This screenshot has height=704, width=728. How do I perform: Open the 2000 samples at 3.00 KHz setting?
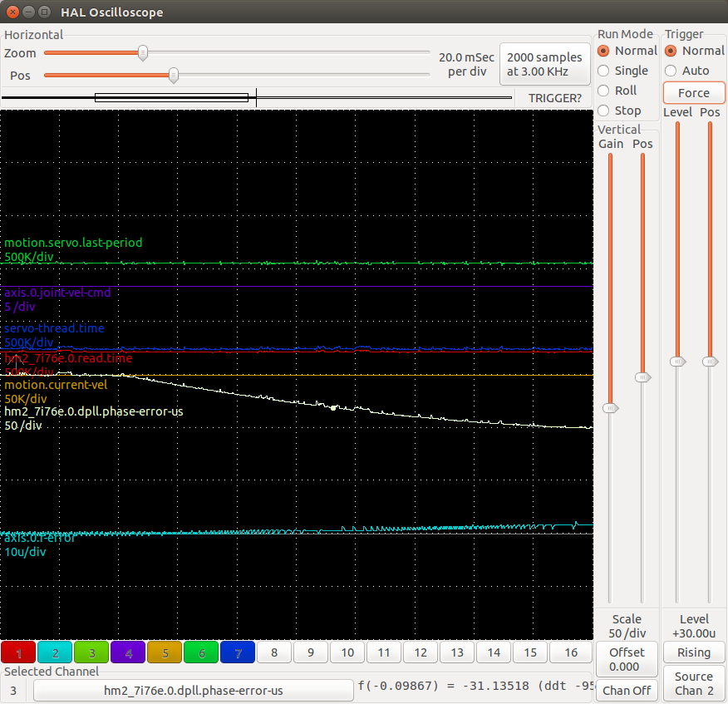click(544, 64)
